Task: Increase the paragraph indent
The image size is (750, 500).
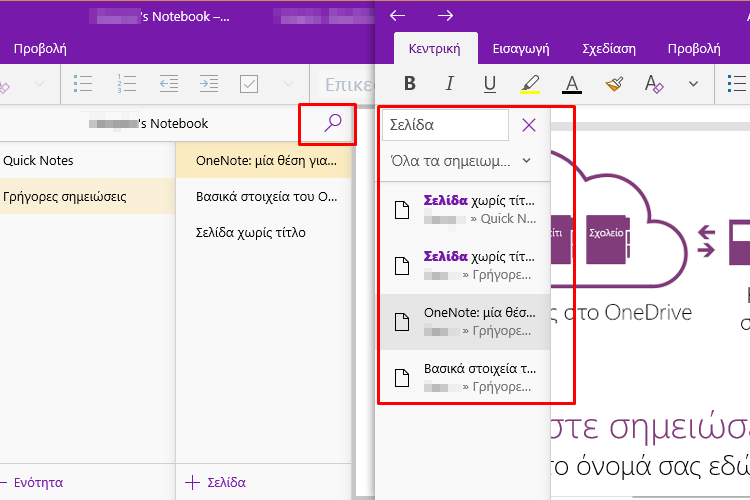Action: [x=209, y=84]
